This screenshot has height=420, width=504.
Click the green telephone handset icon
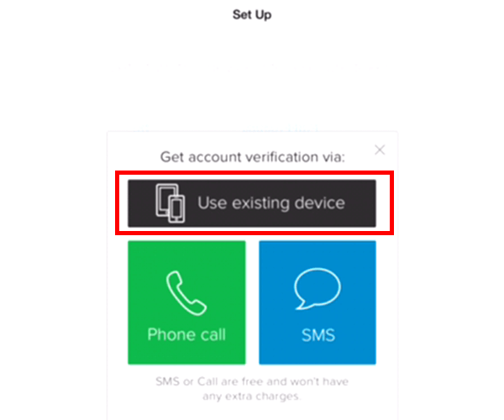click(186, 293)
